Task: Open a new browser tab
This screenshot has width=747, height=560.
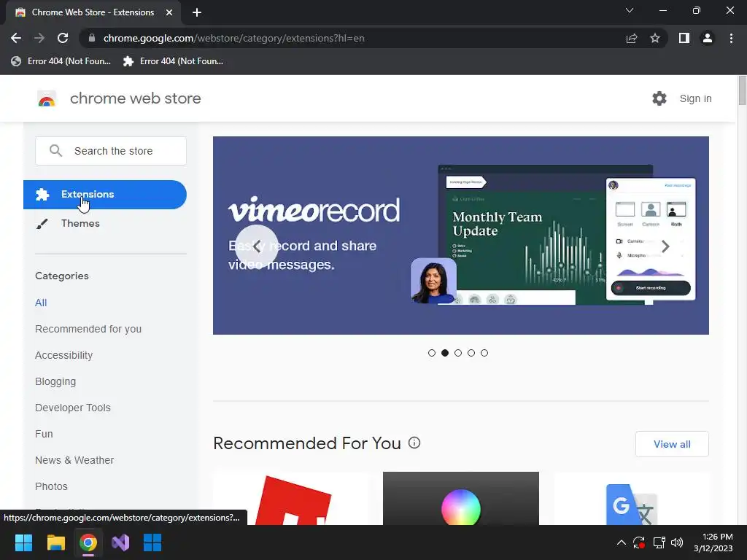Action: point(197,12)
